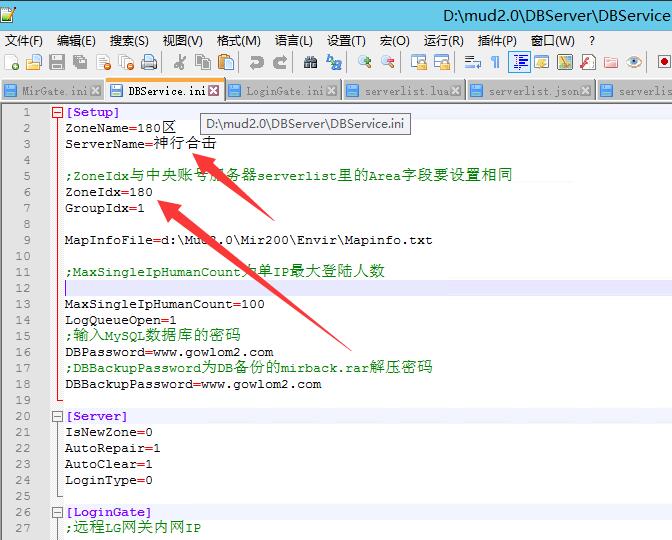Open the 编辑(E) menu
Screen dimensions: 672x540
tap(76, 41)
